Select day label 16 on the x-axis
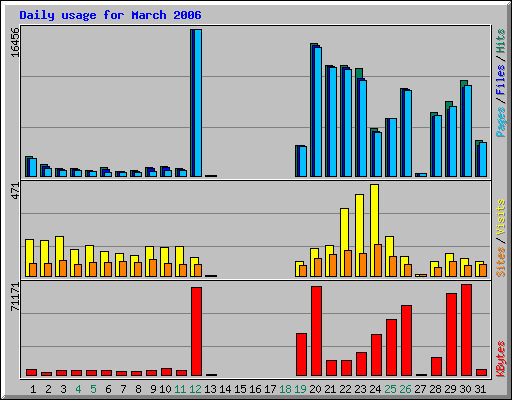Viewport: 512px width, 400px height. coord(255,389)
